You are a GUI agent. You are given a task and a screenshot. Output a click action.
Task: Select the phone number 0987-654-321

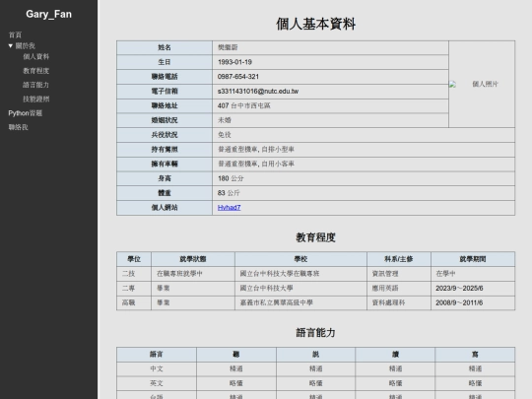click(238, 77)
